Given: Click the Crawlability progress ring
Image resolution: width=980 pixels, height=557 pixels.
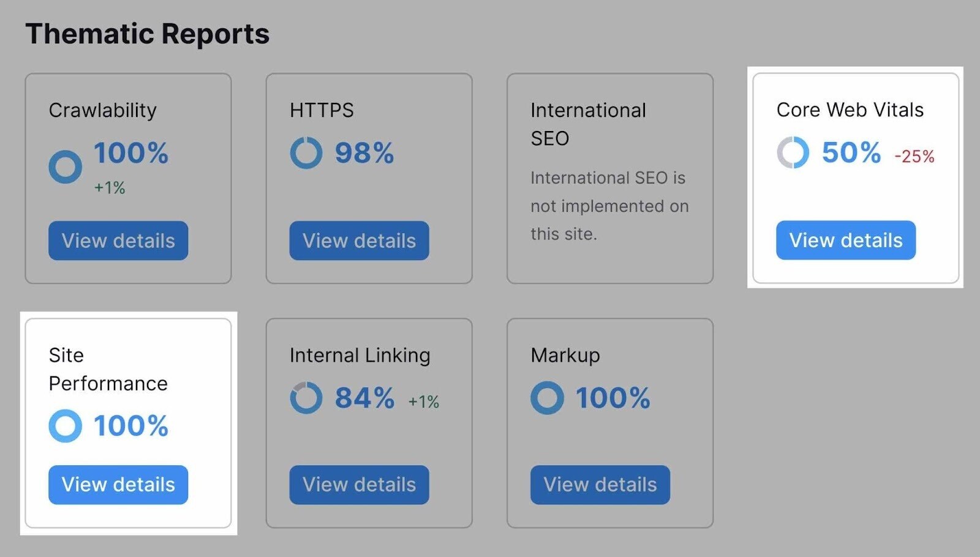Looking at the screenshot, I should point(65,165).
